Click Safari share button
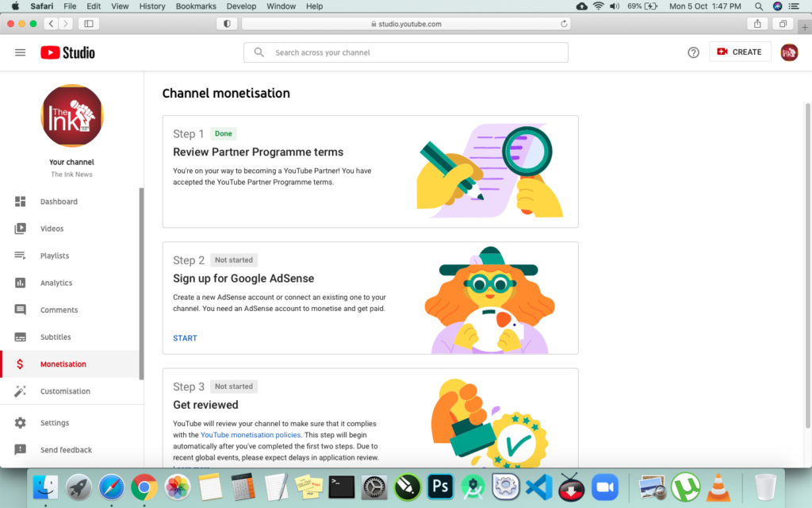This screenshot has height=508, width=812. pos(757,24)
